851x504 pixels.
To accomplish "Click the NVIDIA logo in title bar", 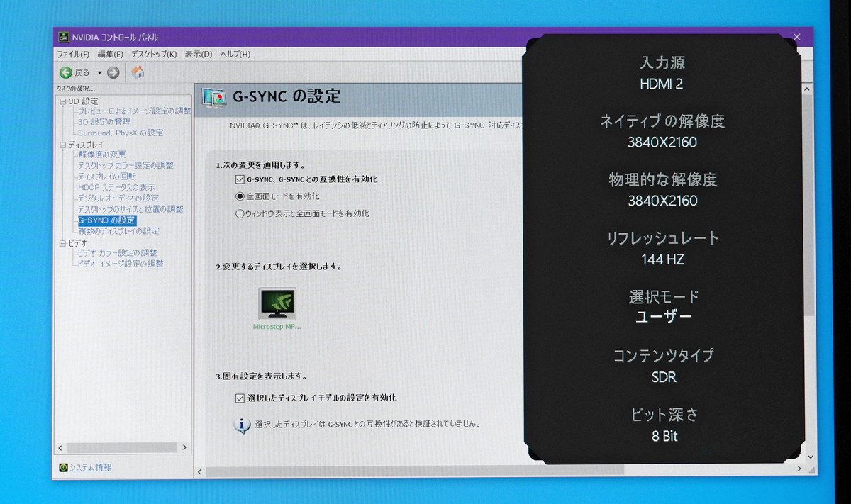I will 64,38.
